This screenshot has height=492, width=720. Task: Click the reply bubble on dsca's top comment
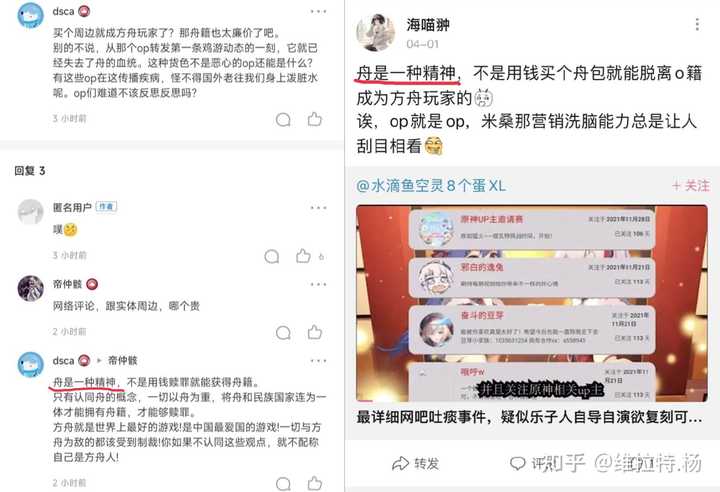tap(283, 120)
